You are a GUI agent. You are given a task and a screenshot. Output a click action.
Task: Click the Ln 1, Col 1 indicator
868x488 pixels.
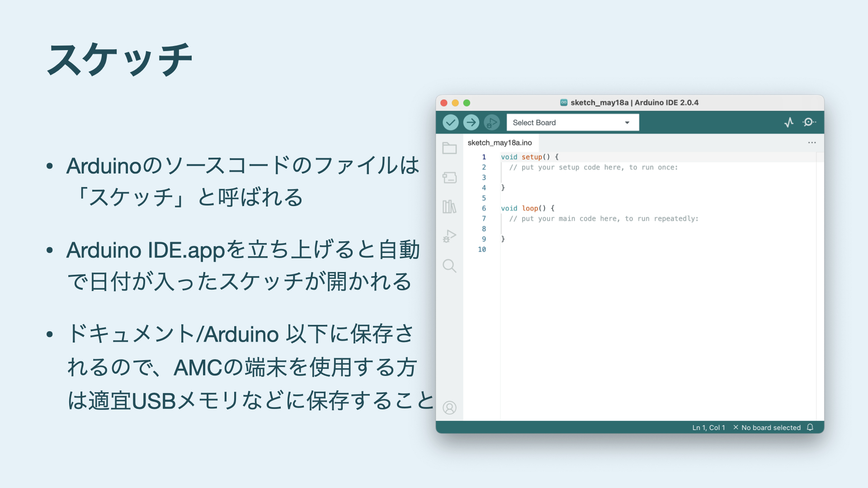click(708, 427)
